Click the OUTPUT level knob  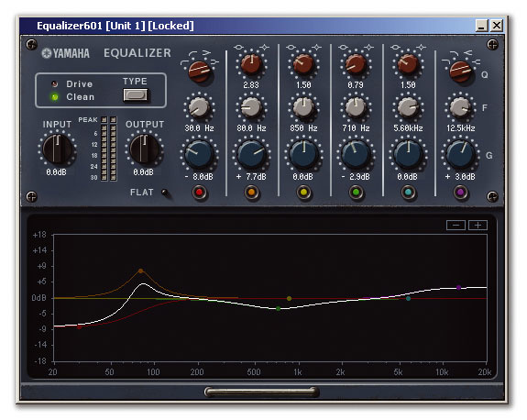[145, 149]
